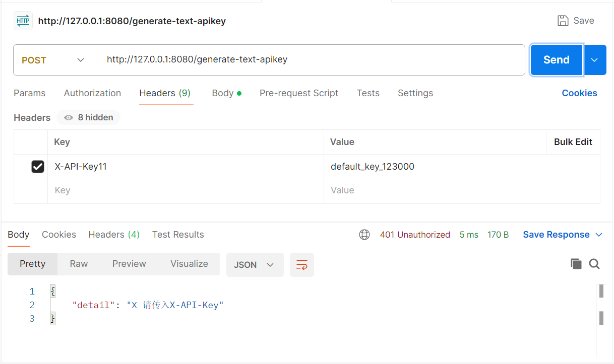This screenshot has height=364, width=614.
Task: Select the Headers (9) request tab
Action: [x=165, y=93]
